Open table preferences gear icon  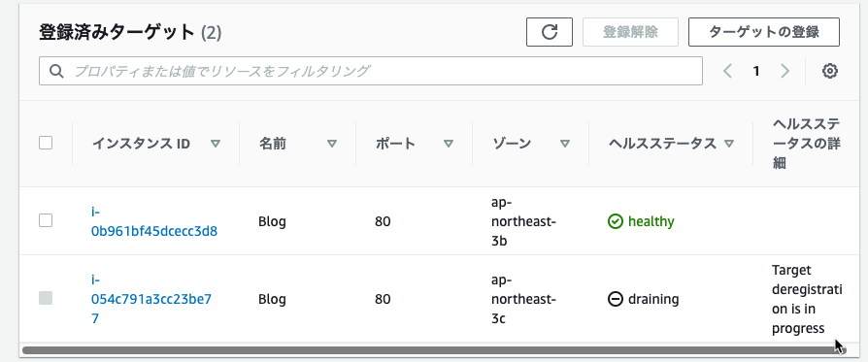tap(829, 71)
